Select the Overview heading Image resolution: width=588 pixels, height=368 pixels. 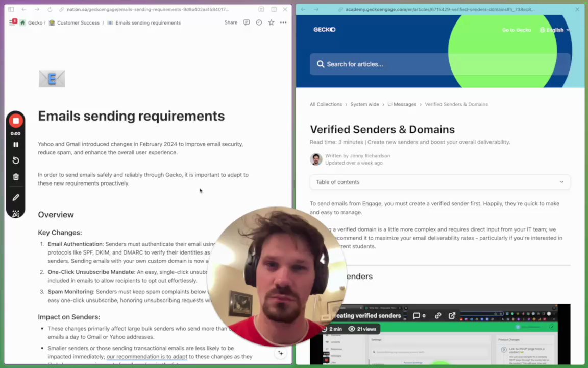pyautogui.click(x=56, y=215)
